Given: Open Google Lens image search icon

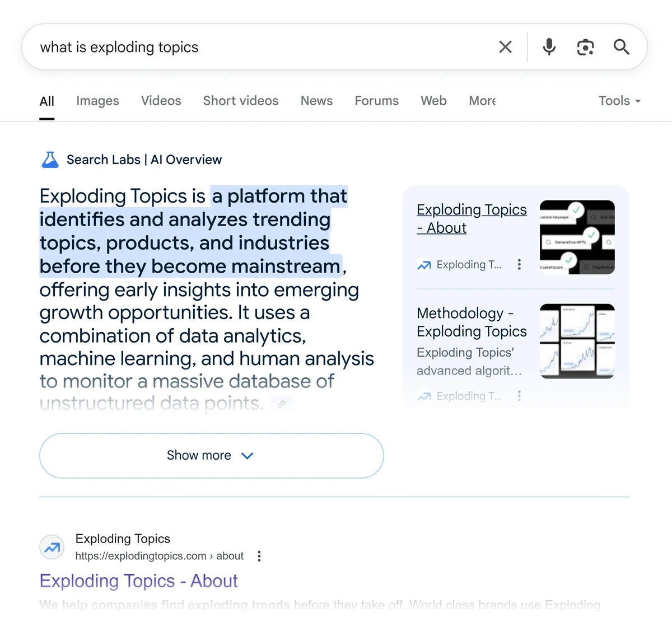Looking at the screenshot, I should pyautogui.click(x=585, y=47).
